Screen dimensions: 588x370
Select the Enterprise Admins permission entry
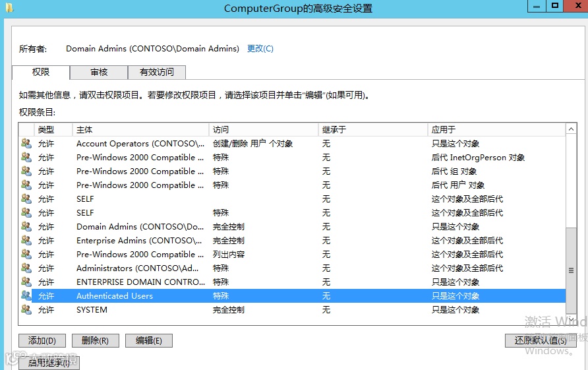(x=292, y=241)
